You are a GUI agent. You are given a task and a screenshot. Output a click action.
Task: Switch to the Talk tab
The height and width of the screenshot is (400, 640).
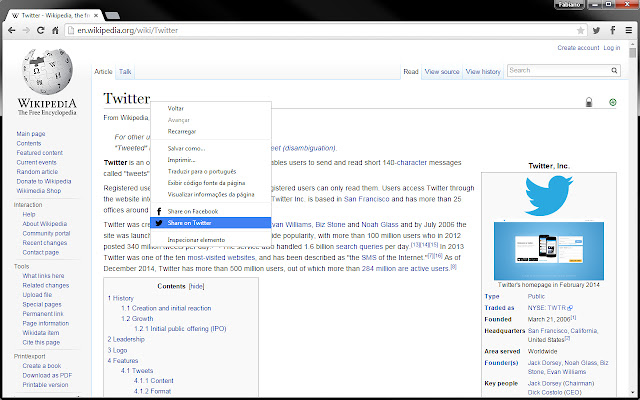pyautogui.click(x=125, y=71)
